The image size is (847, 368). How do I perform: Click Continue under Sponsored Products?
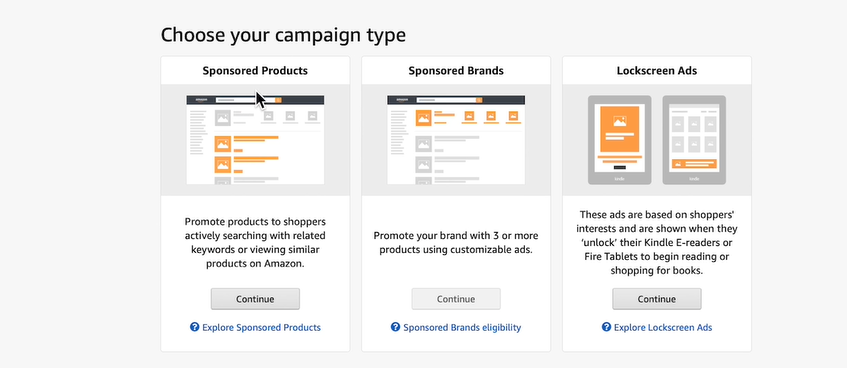[x=255, y=299]
